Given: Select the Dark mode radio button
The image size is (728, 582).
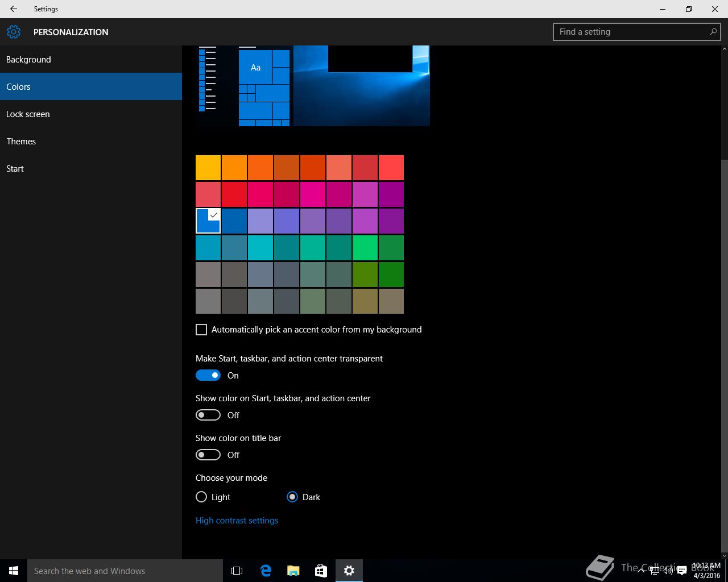Looking at the screenshot, I should (x=292, y=497).
